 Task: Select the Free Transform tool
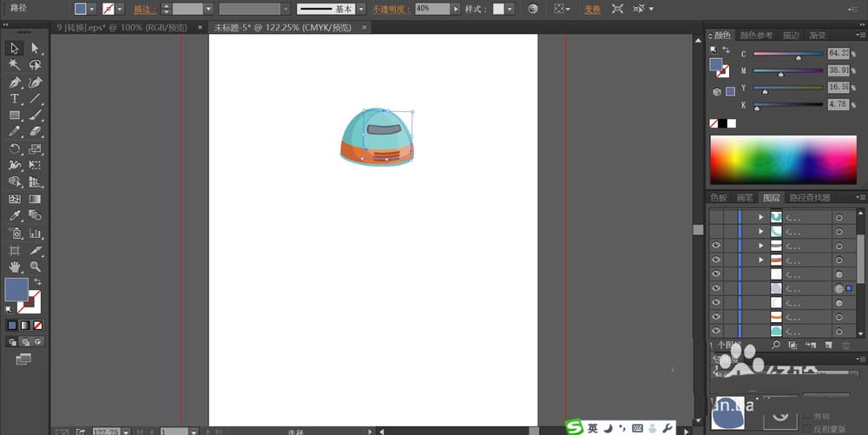[x=35, y=165]
